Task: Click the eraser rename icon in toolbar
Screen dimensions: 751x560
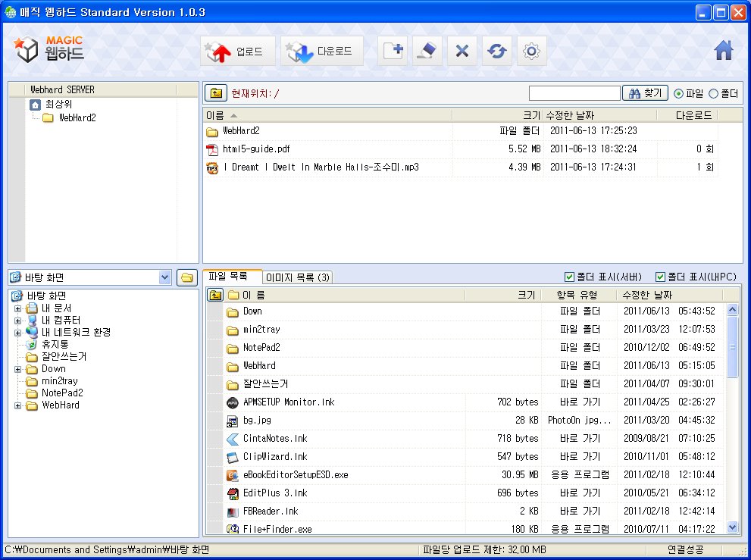Action: pyautogui.click(x=427, y=51)
